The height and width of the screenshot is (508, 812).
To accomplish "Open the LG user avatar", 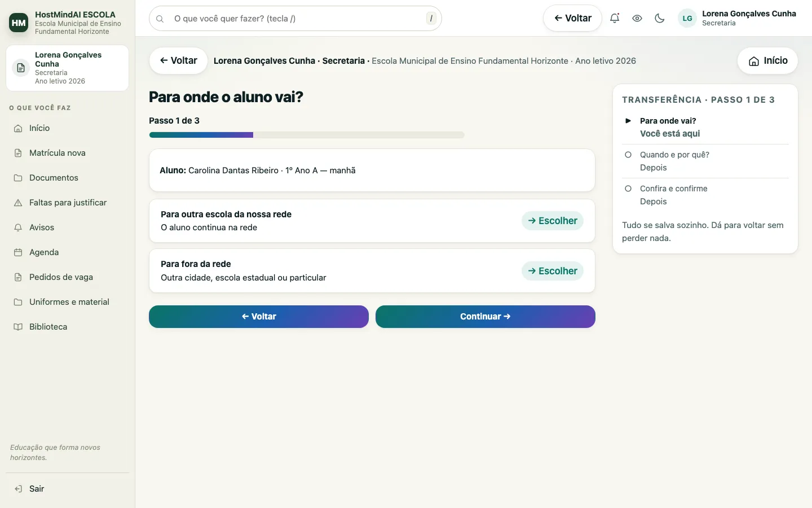I will [x=687, y=18].
